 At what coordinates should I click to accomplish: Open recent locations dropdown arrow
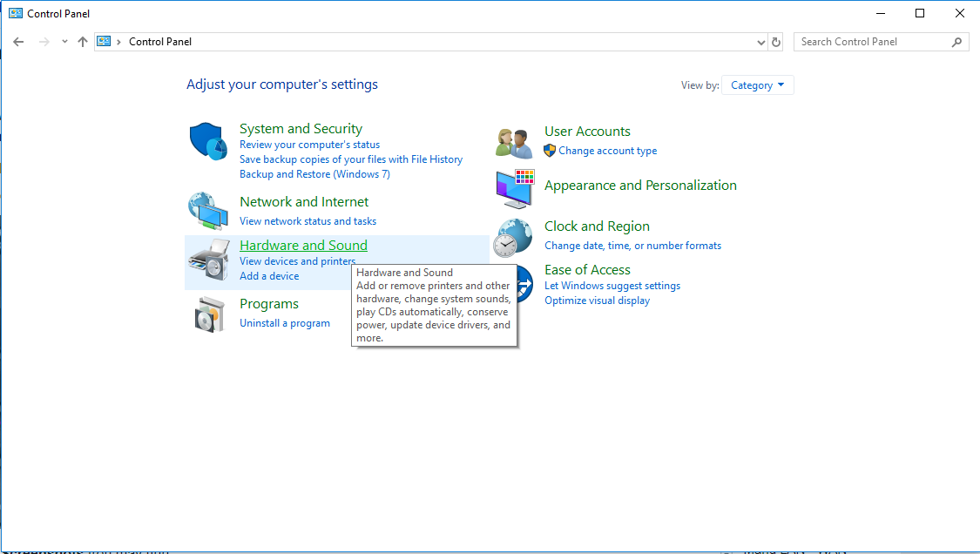(64, 42)
